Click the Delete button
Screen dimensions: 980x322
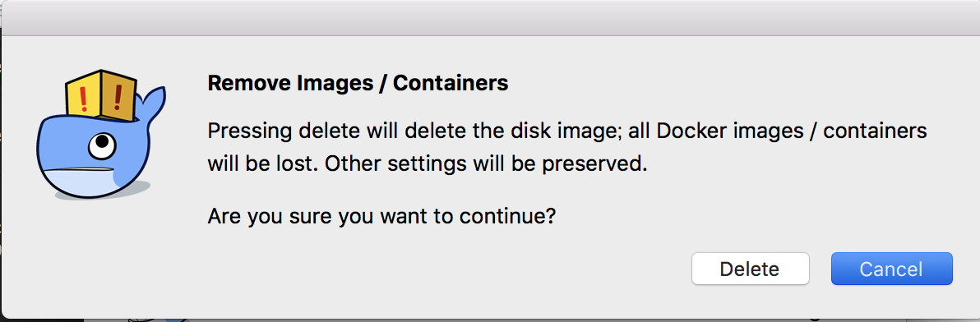point(750,269)
